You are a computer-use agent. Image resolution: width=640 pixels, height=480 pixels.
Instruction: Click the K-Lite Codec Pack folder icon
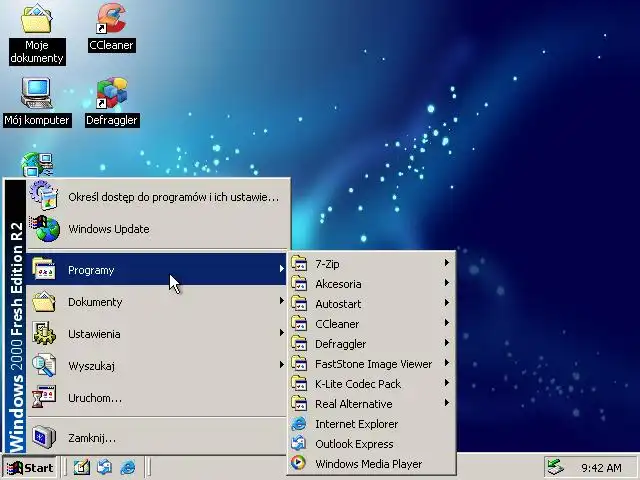pyautogui.click(x=299, y=383)
